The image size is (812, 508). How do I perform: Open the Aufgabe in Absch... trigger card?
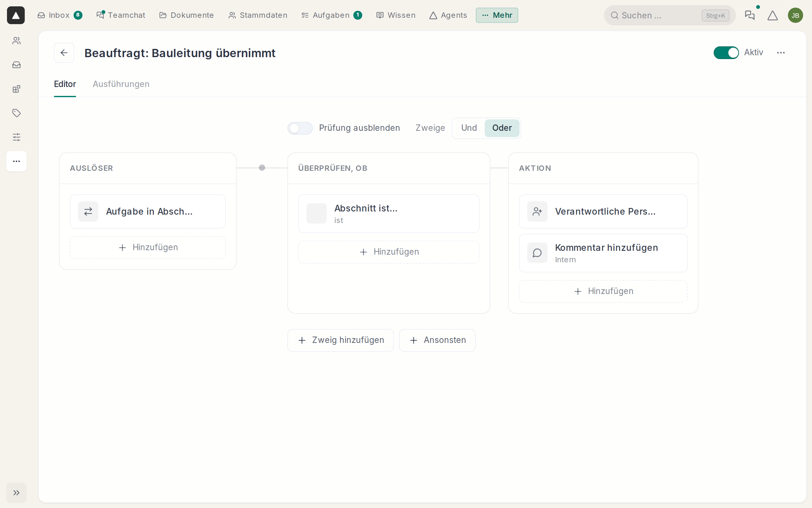pos(147,211)
